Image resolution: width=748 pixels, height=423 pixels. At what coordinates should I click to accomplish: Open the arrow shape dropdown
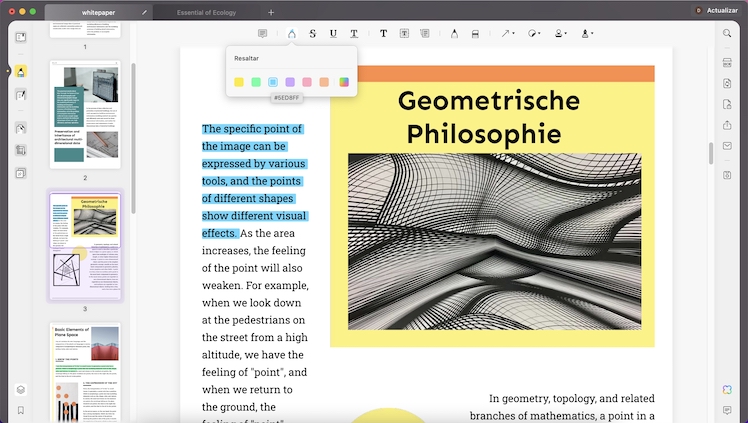[x=507, y=33]
